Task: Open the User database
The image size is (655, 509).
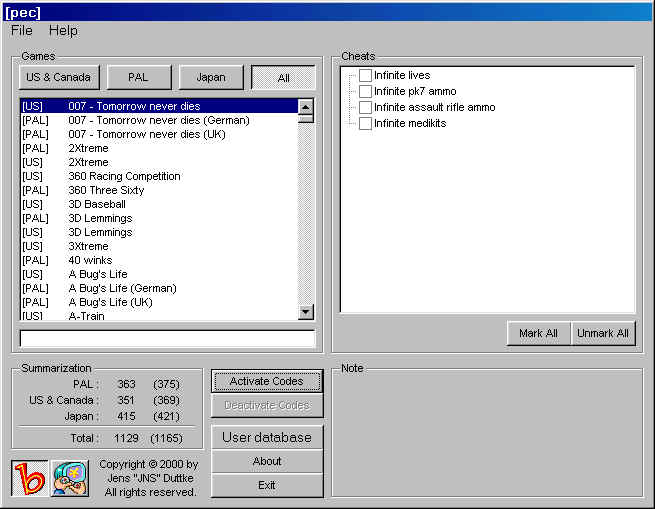Action: tap(267, 438)
